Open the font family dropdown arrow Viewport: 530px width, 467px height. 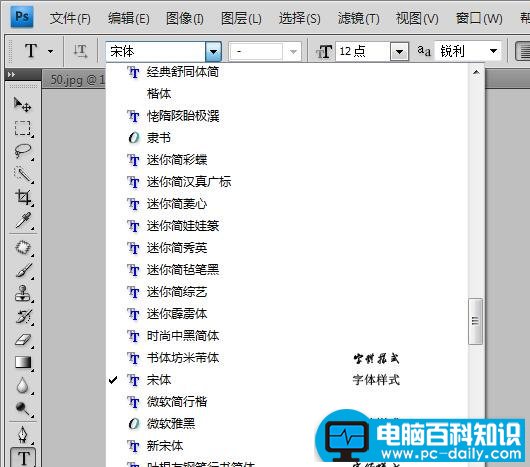coord(213,52)
